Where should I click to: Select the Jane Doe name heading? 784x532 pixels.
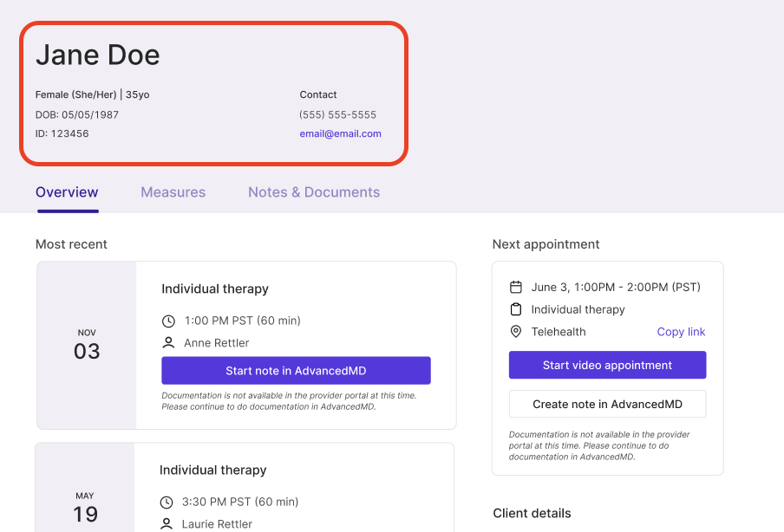[97, 55]
